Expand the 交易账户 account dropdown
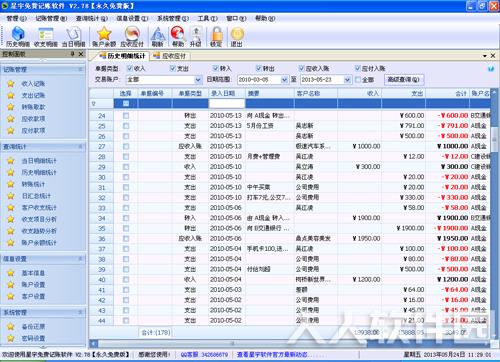500x362 pixels. [x=198, y=80]
